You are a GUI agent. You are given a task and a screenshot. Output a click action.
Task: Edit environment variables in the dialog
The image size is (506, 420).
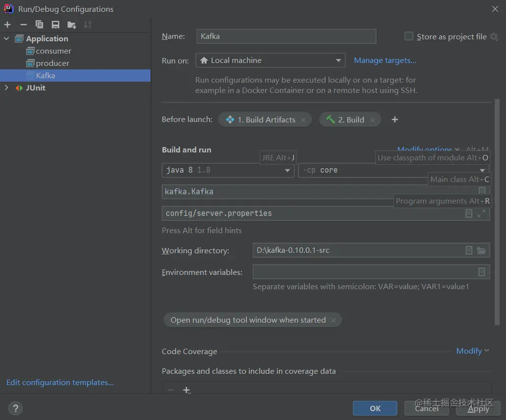[481, 272]
